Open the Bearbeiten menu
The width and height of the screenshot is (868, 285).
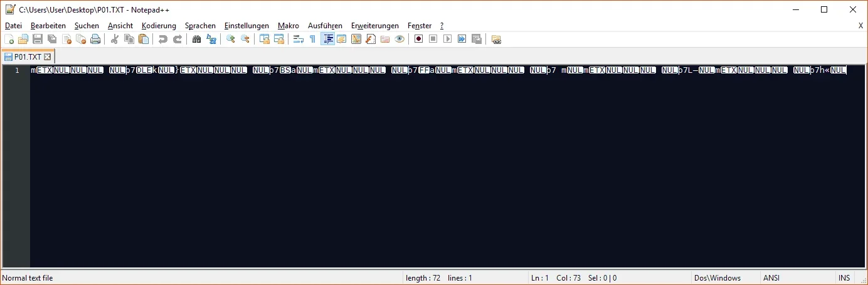tap(48, 26)
